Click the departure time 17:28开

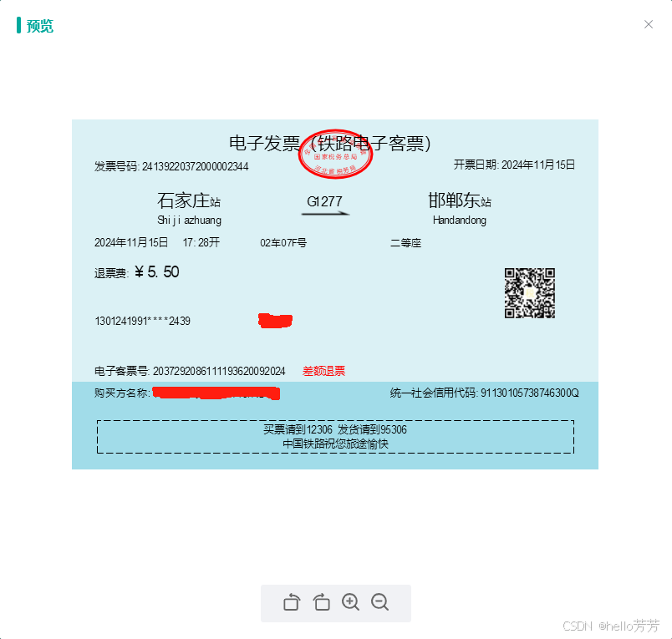coord(201,242)
